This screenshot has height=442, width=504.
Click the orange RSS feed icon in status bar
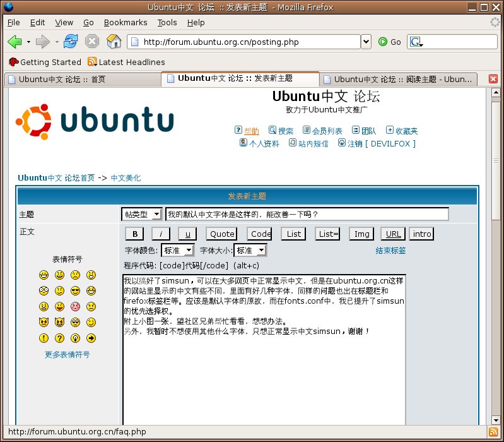[493, 432]
